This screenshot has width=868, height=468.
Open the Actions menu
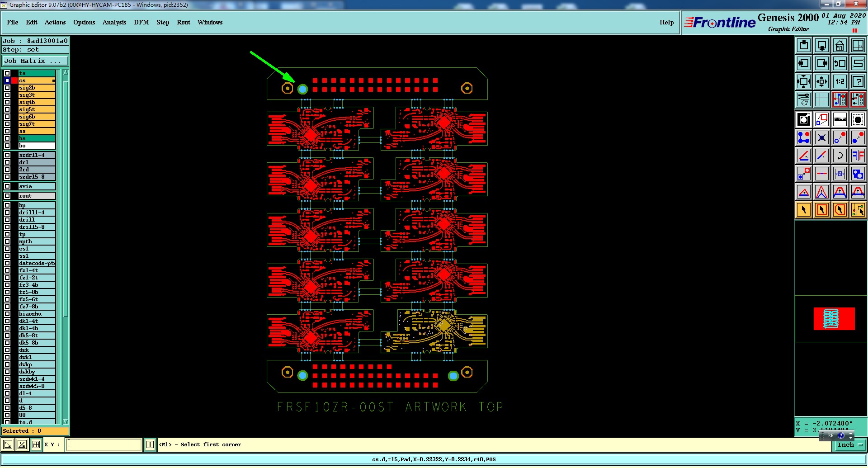55,22
